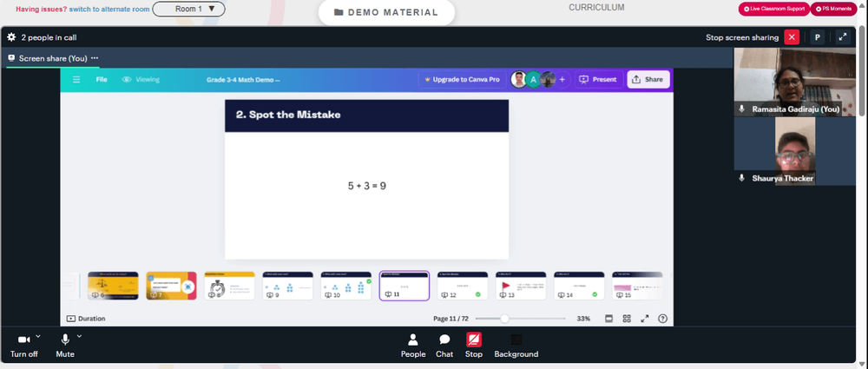Click Spot the Mistake slide heading
Image resolution: width=868 pixels, height=369 pixels.
(288, 115)
